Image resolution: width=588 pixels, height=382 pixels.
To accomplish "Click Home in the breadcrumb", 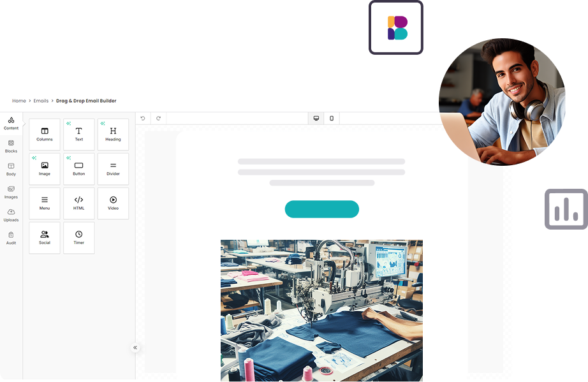I will [x=19, y=101].
